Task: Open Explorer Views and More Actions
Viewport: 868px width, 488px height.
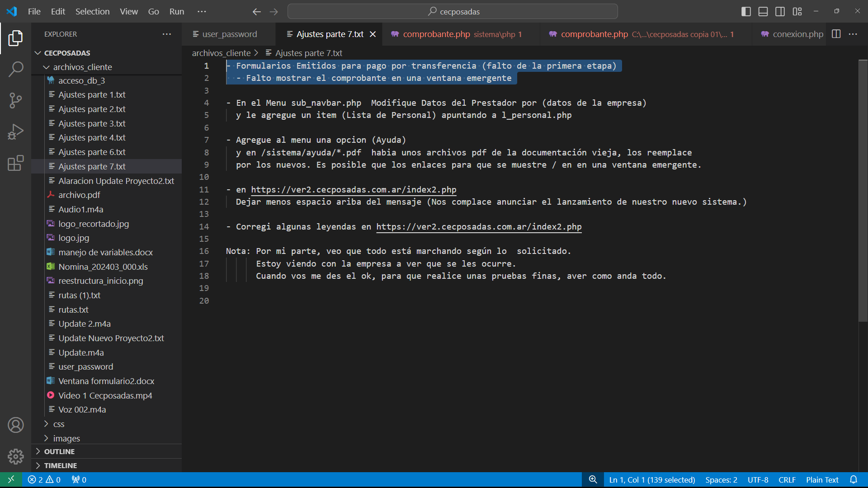Action: 167,34
